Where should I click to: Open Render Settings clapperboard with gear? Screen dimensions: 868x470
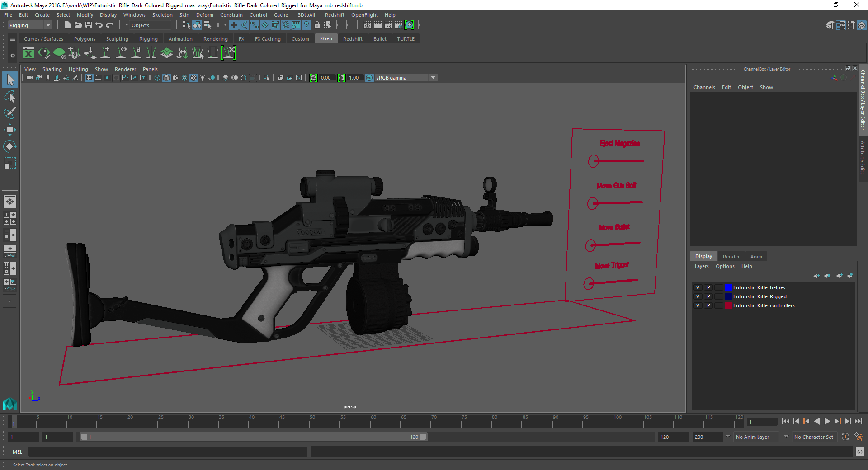[x=399, y=25]
